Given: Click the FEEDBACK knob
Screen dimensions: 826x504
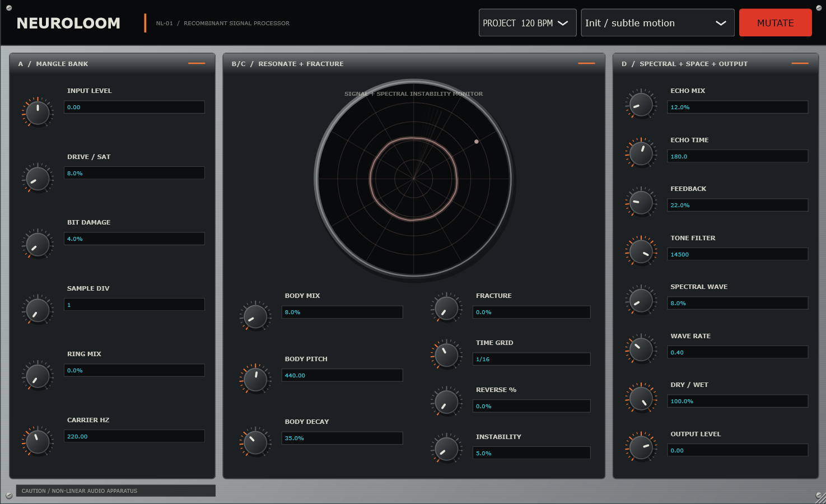Looking at the screenshot, I should click(x=641, y=202).
